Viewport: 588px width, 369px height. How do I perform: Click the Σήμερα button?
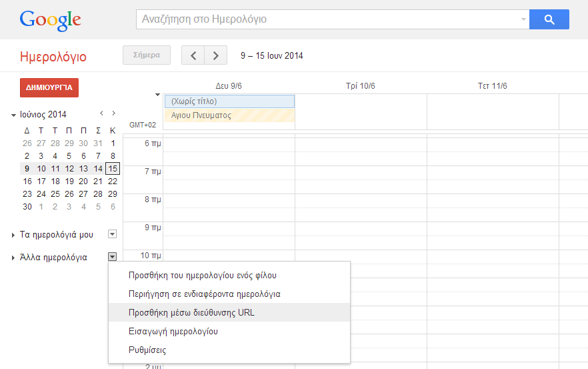[147, 55]
